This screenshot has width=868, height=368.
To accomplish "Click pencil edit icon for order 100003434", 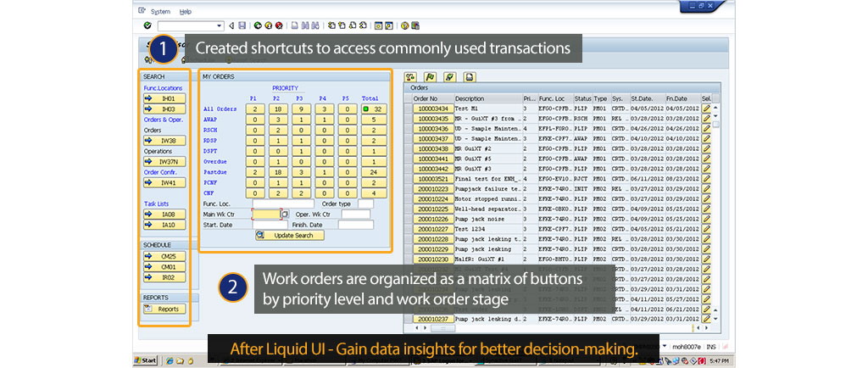I will point(706,109).
